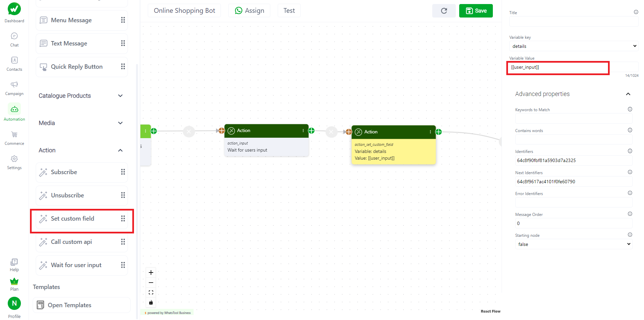Image resolution: width=644 pixels, height=320 pixels.
Task: Collapse Advanced properties panel
Action: (628, 94)
